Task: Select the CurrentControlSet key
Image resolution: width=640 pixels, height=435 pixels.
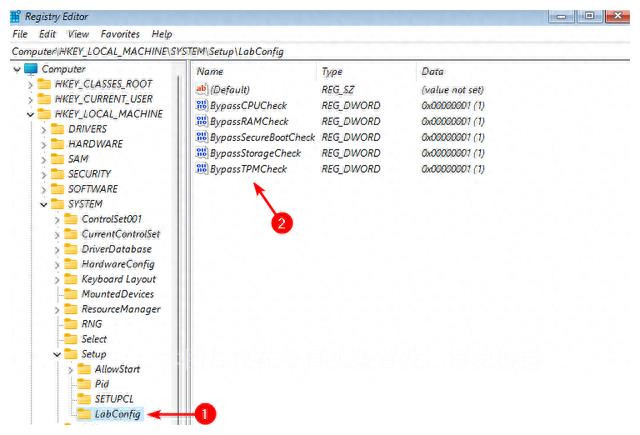Action: [x=121, y=234]
